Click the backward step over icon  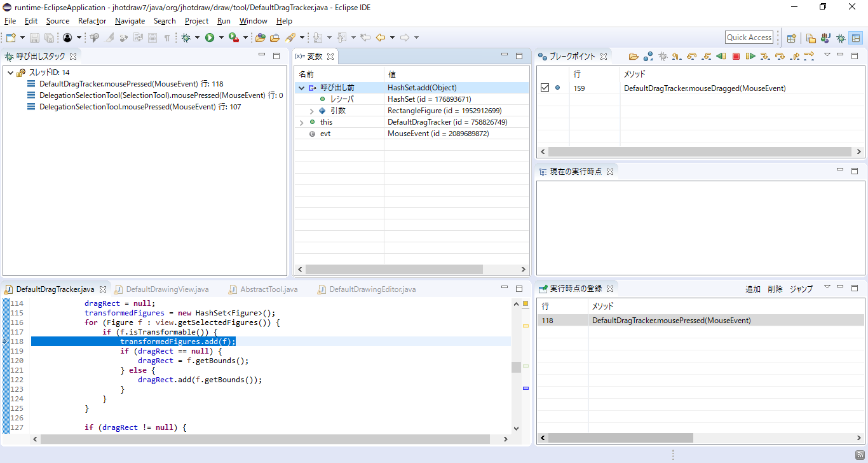tap(692, 56)
